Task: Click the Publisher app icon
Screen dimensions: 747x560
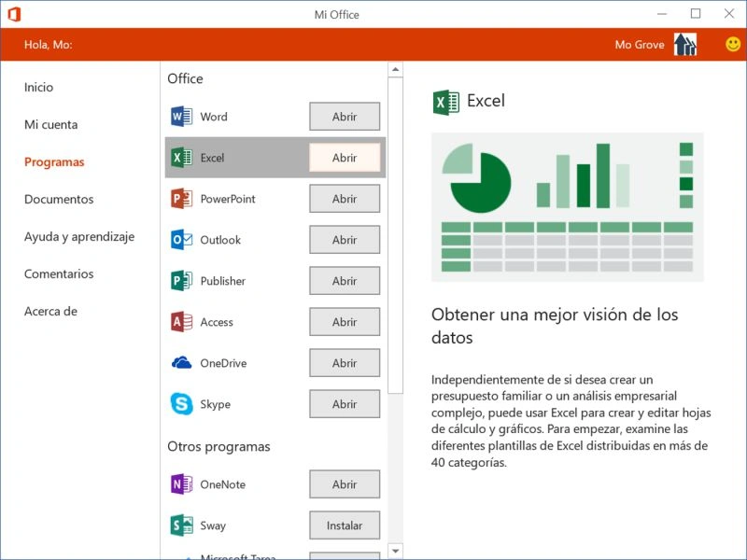Action: (181, 281)
